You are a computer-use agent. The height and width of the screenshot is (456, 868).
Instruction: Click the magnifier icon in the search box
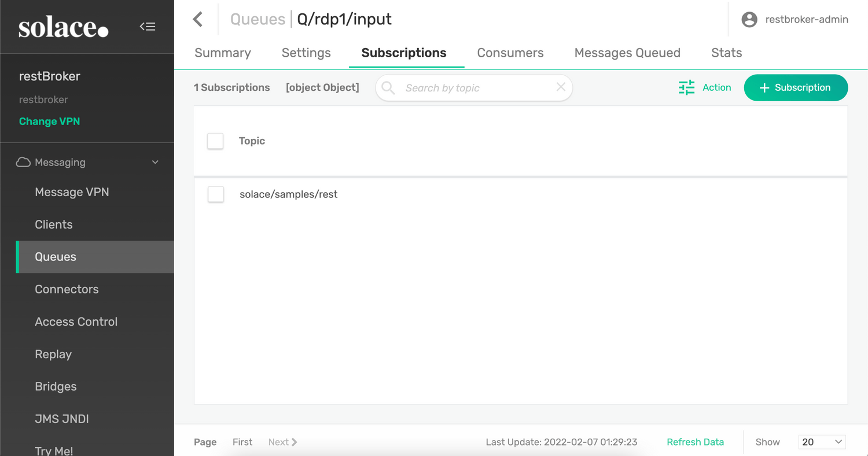point(388,87)
